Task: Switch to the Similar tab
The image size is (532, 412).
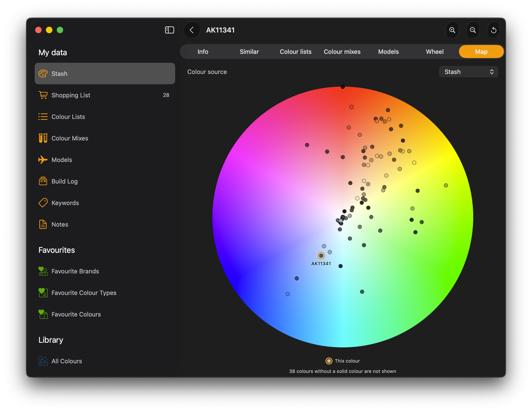Action: [x=249, y=52]
